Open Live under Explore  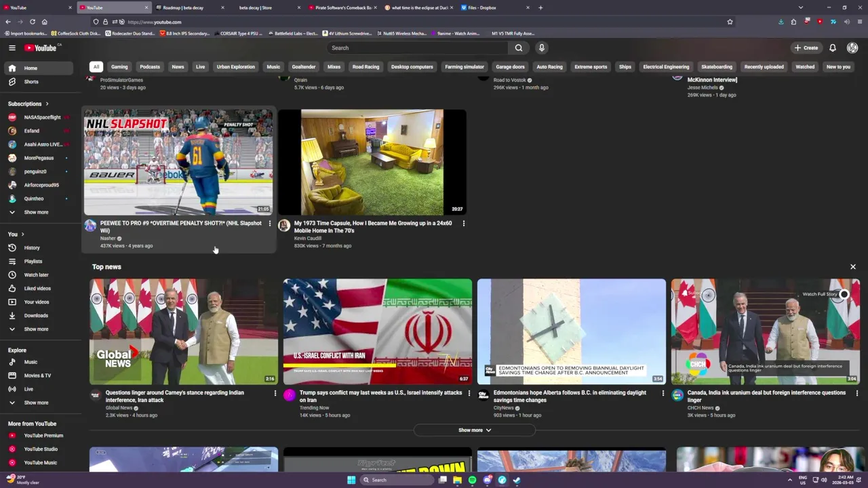[39, 389]
